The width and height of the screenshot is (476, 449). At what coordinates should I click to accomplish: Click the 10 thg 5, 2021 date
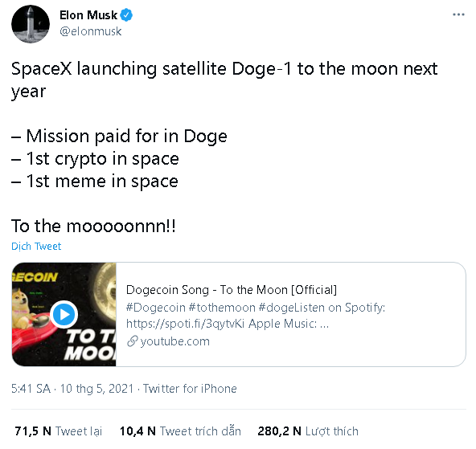coord(96,389)
